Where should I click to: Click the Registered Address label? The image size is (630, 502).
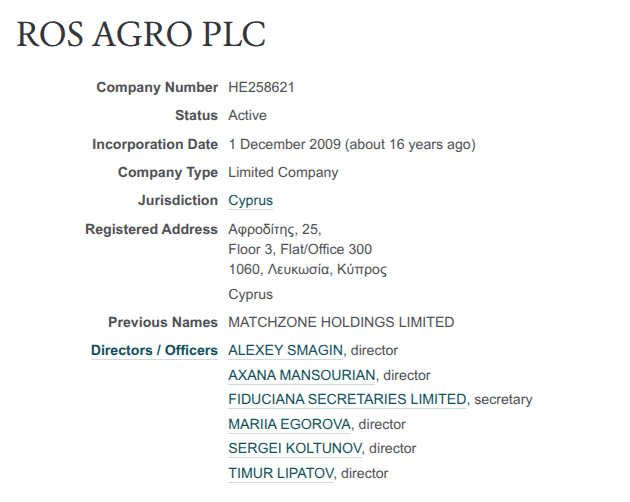coord(151,230)
